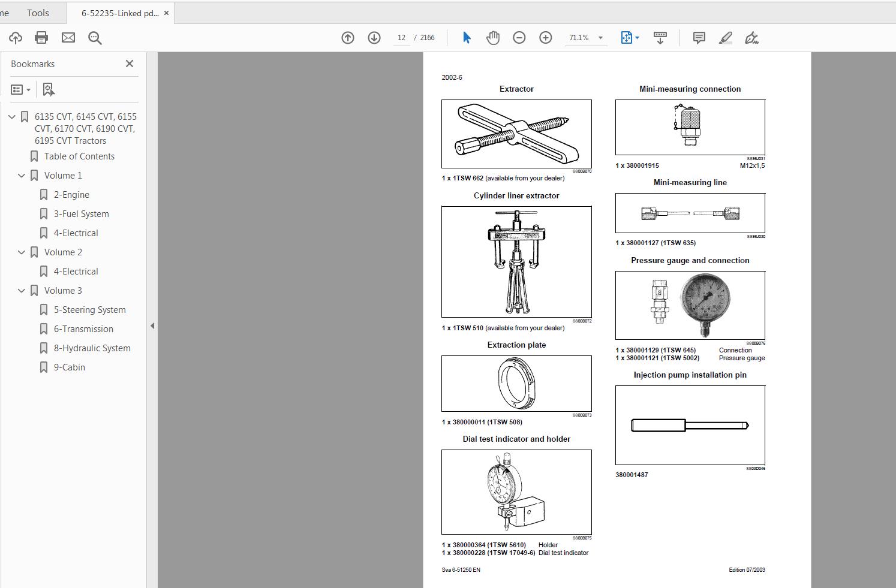Open the Add Sticky Note comment tool

[x=699, y=37]
